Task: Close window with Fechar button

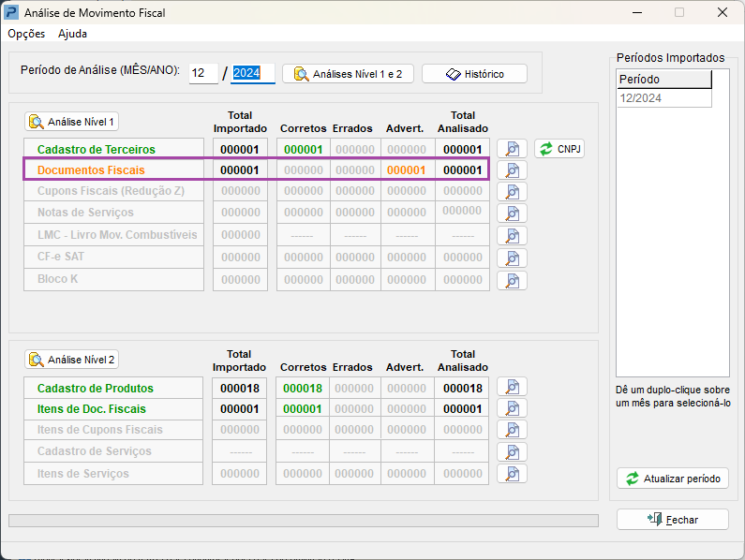Action: click(x=672, y=520)
